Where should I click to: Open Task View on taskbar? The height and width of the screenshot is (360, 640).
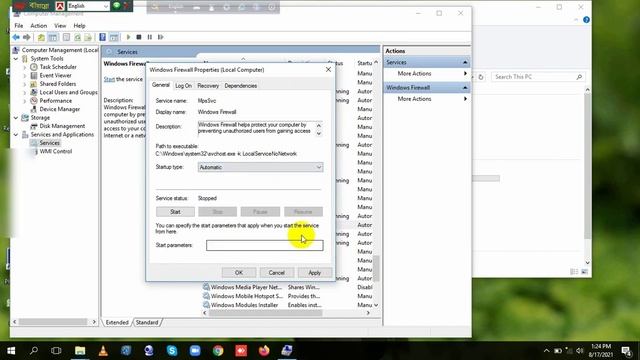point(56,351)
